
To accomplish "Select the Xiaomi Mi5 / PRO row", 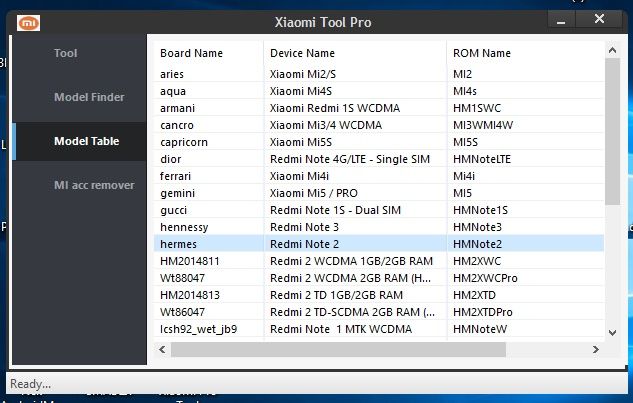I will (315, 192).
